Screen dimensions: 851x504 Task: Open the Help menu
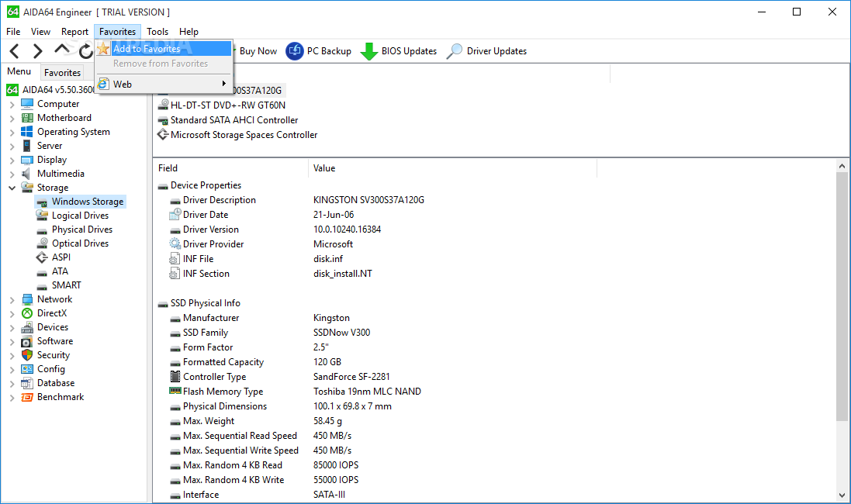[189, 32]
